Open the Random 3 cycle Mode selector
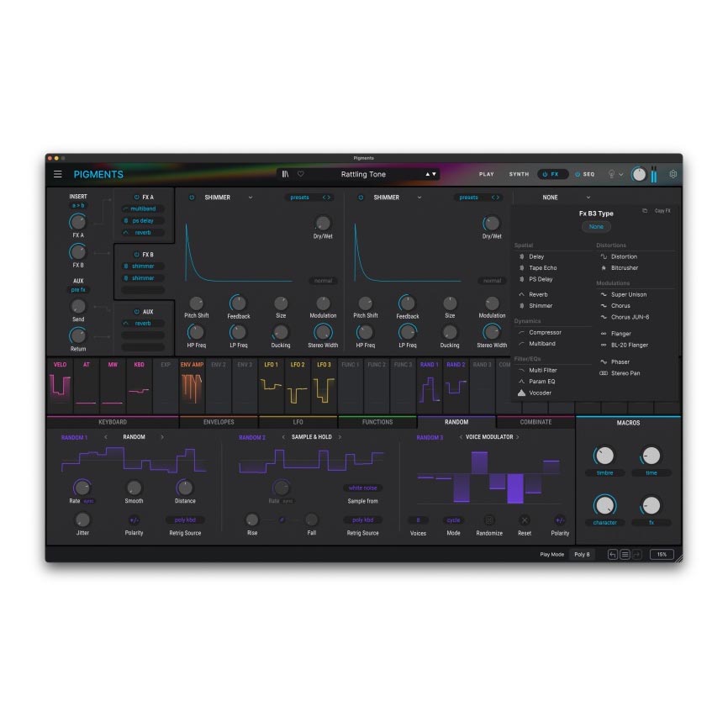The image size is (728, 728). click(453, 520)
